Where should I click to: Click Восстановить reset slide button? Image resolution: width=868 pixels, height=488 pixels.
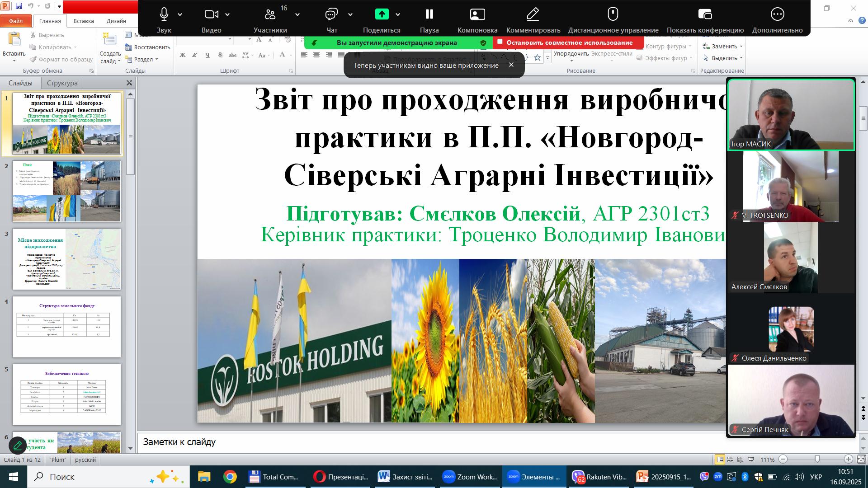[148, 47]
